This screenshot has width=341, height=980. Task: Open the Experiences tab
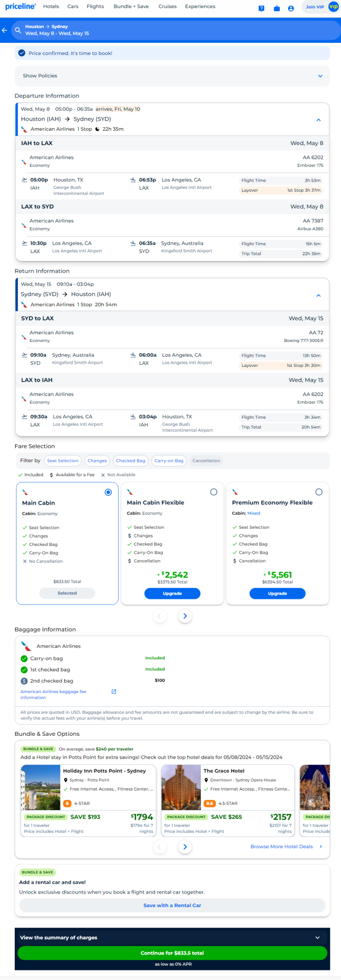tap(200, 7)
